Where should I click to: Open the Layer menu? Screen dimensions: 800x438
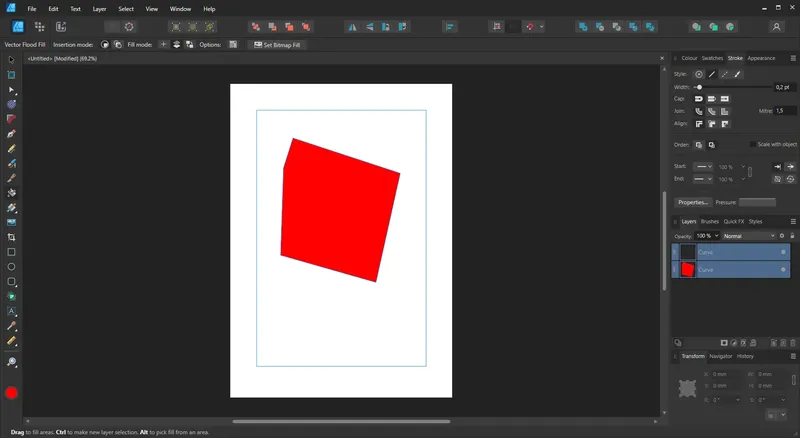[x=99, y=9]
